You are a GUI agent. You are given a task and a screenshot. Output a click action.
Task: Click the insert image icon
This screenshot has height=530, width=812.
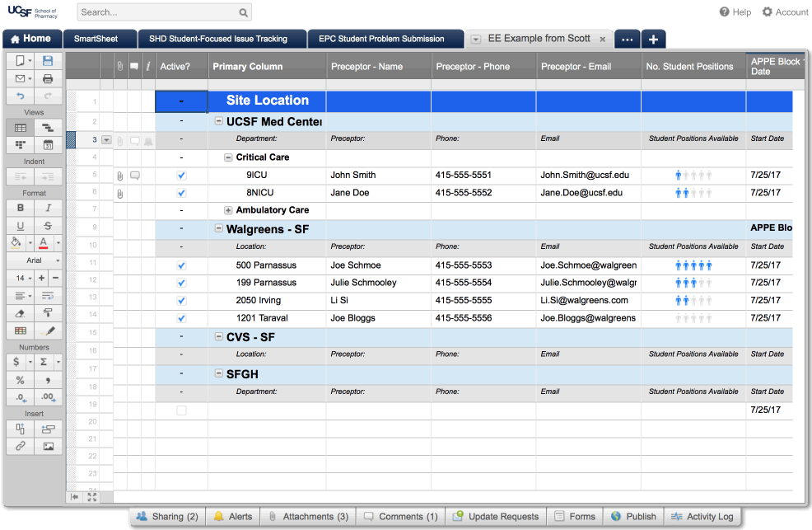(x=48, y=446)
